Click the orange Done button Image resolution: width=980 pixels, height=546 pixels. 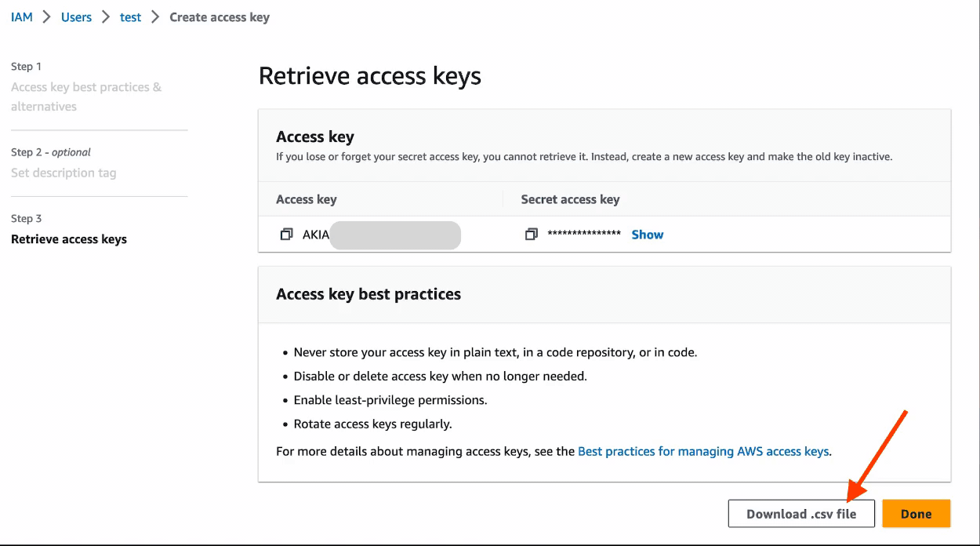(x=916, y=514)
